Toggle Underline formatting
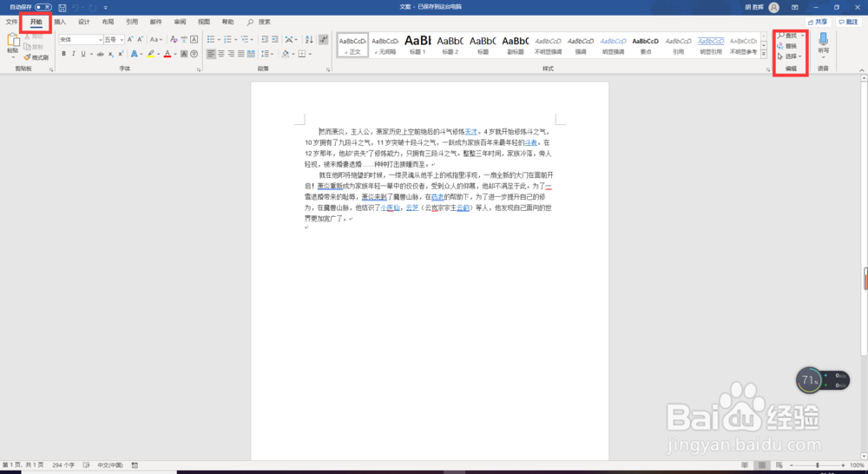Image resolution: width=868 pixels, height=474 pixels. pyautogui.click(x=83, y=54)
